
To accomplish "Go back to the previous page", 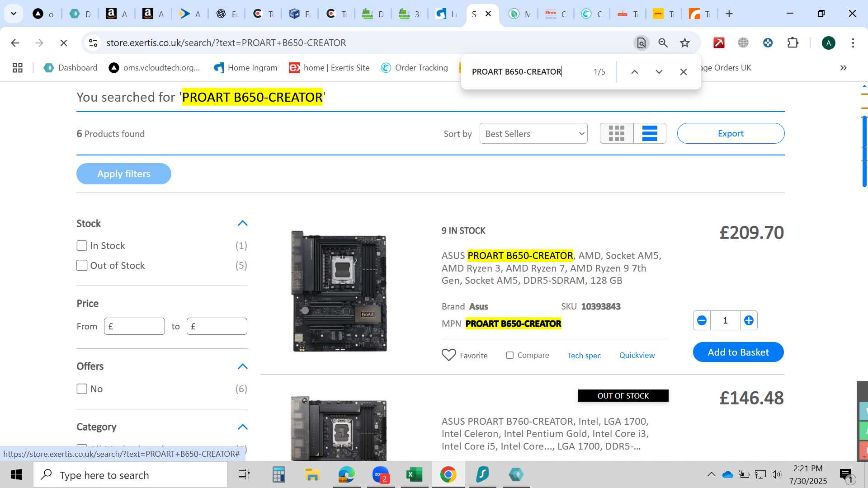I will pyautogui.click(x=15, y=43).
